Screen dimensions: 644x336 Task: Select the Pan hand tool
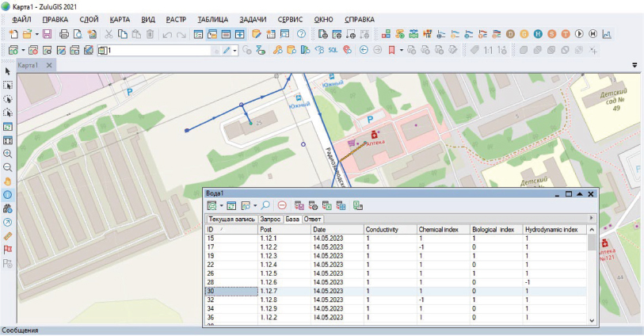[8, 181]
